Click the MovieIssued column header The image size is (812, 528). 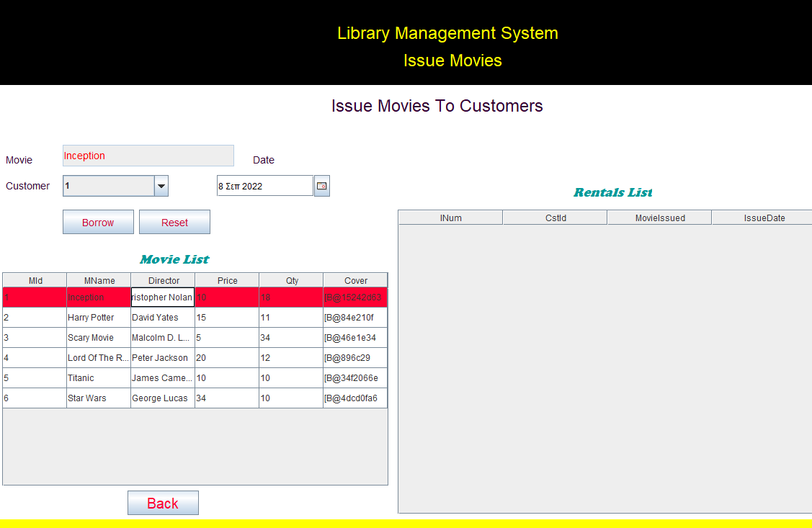pos(659,216)
